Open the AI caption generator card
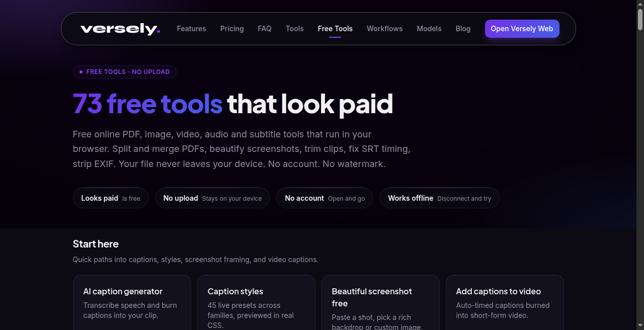This screenshot has width=644, height=330. point(132,302)
